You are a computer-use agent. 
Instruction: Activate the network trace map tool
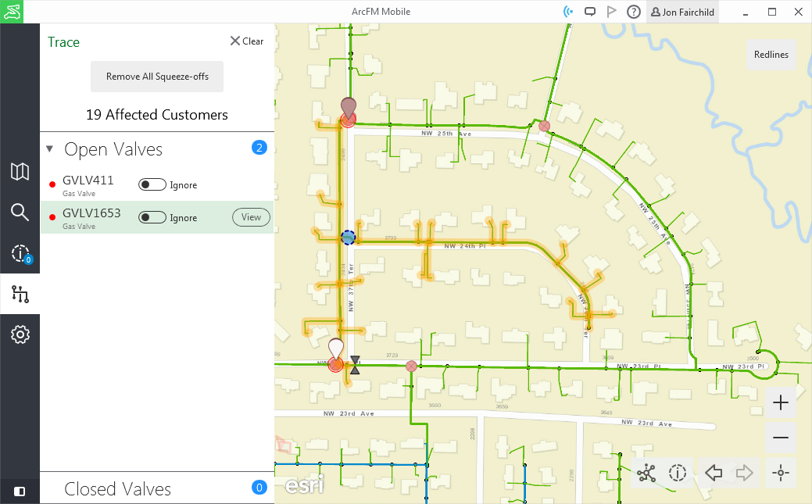tap(646, 473)
